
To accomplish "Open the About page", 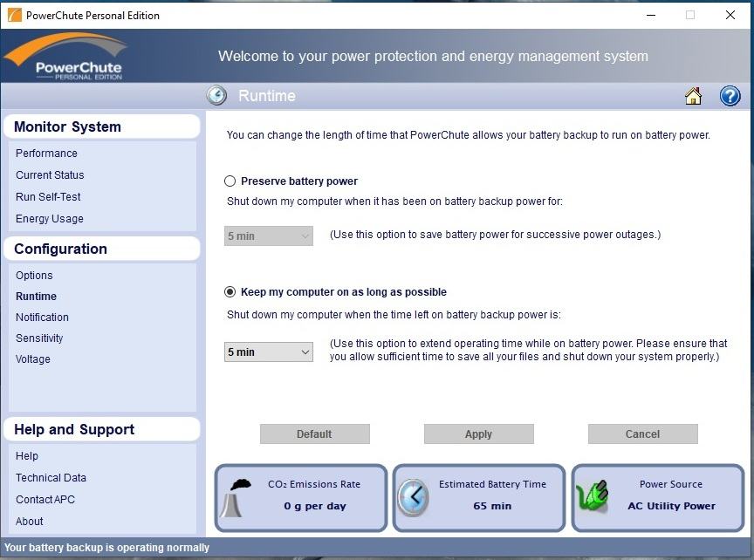I will tap(30, 521).
